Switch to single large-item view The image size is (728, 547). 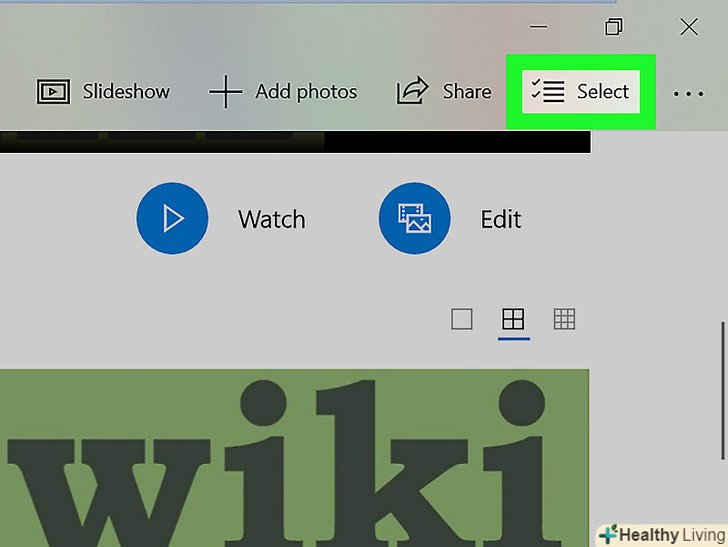(x=462, y=319)
